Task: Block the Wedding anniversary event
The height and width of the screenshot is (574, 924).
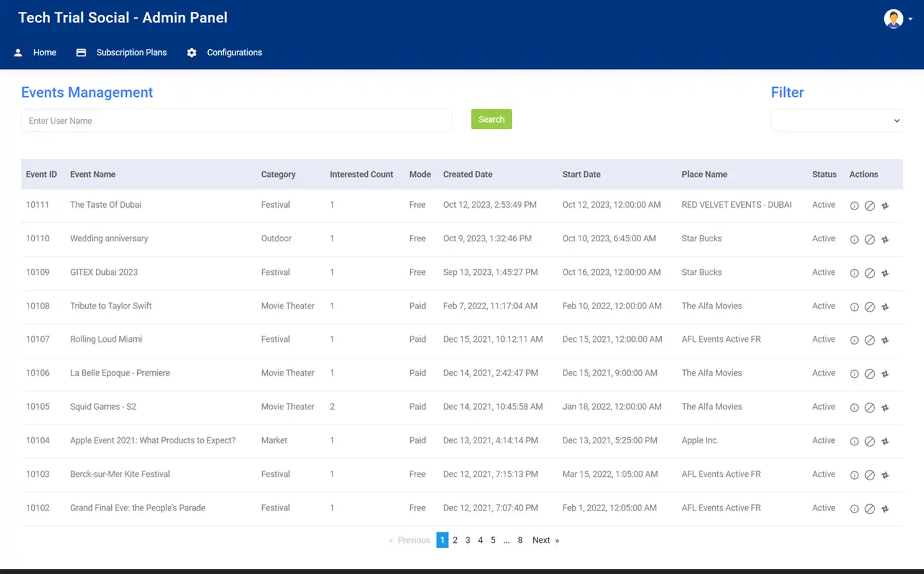Action: click(869, 239)
